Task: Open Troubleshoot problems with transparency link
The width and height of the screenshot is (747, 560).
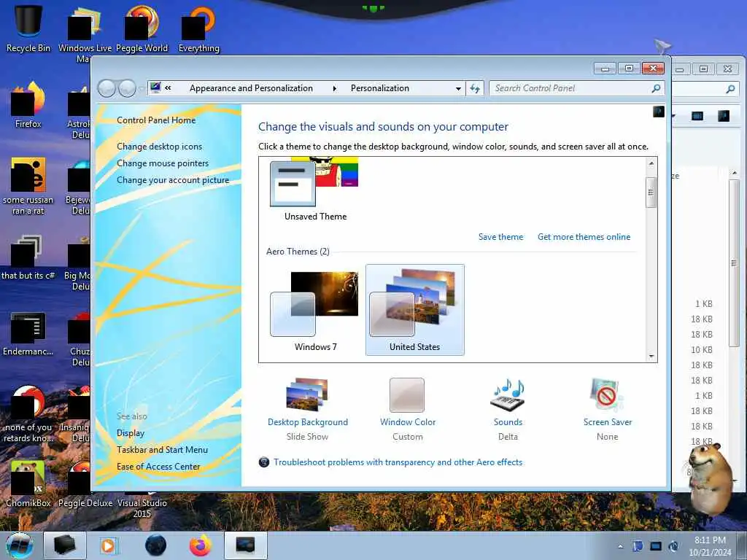Action: (x=398, y=462)
